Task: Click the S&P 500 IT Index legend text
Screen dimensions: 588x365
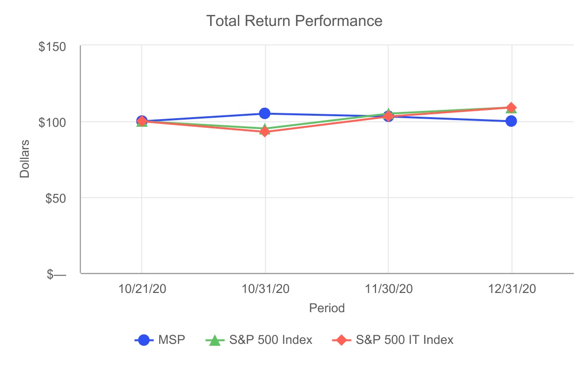Action: pyautogui.click(x=405, y=340)
